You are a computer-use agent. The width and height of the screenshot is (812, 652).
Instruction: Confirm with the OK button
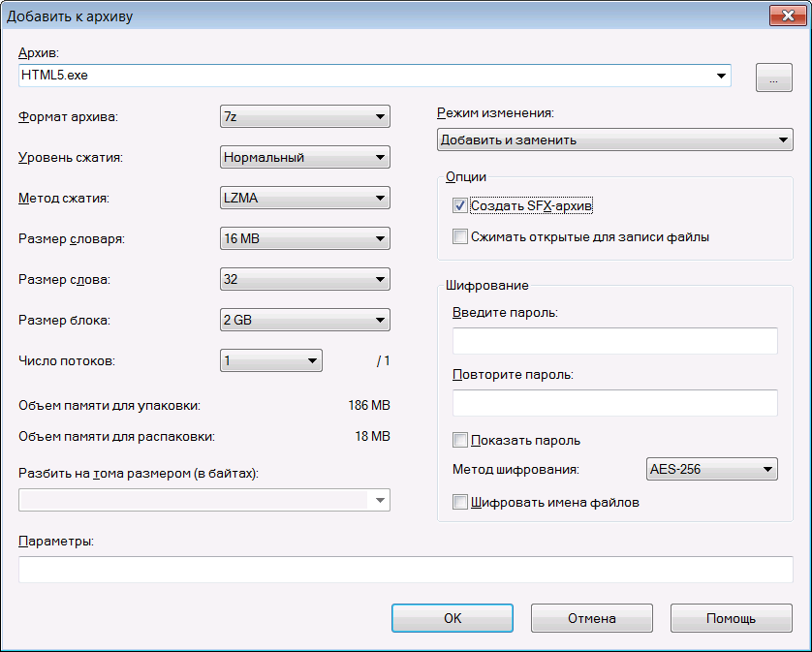(453, 618)
